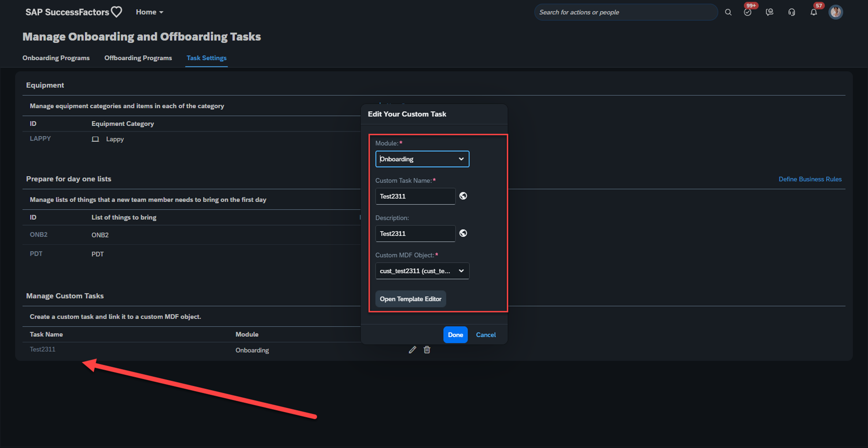Click the Test2311 task name in table
Image resolution: width=868 pixels, height=448 pixels.
tap(42, 349)
